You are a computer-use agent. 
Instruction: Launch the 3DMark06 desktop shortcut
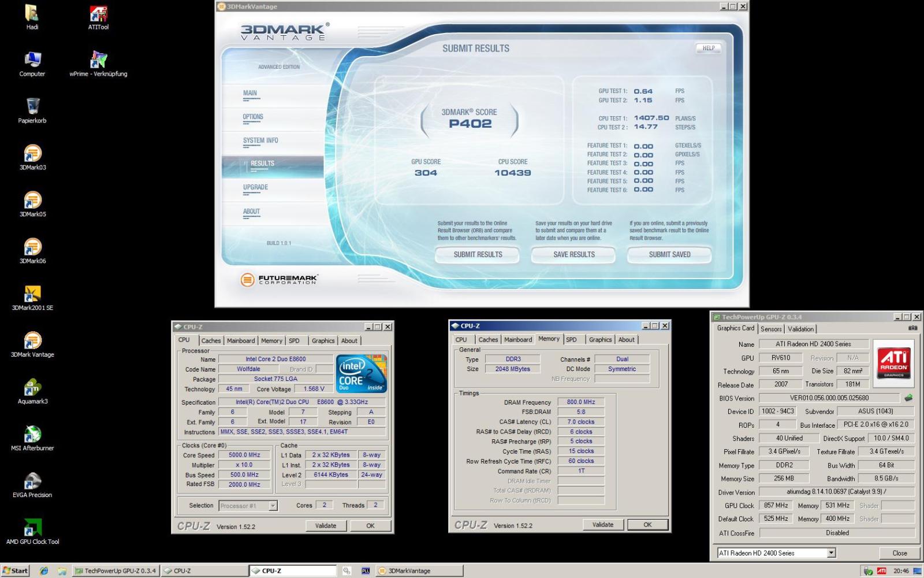pos(32,251)
